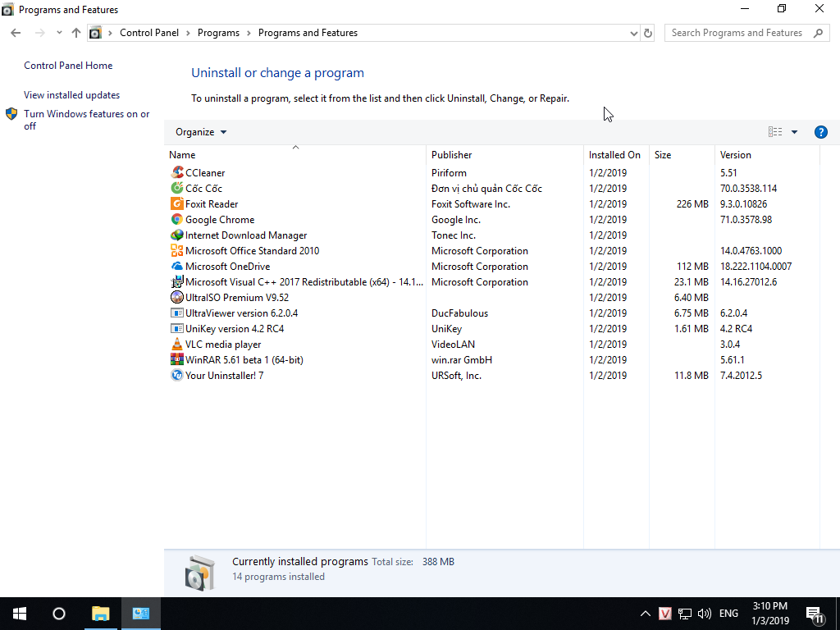Click the CCleaner program icon
The height and width of the screenshot is (630, 840).
pyautogui.click(x=177, y=173)
